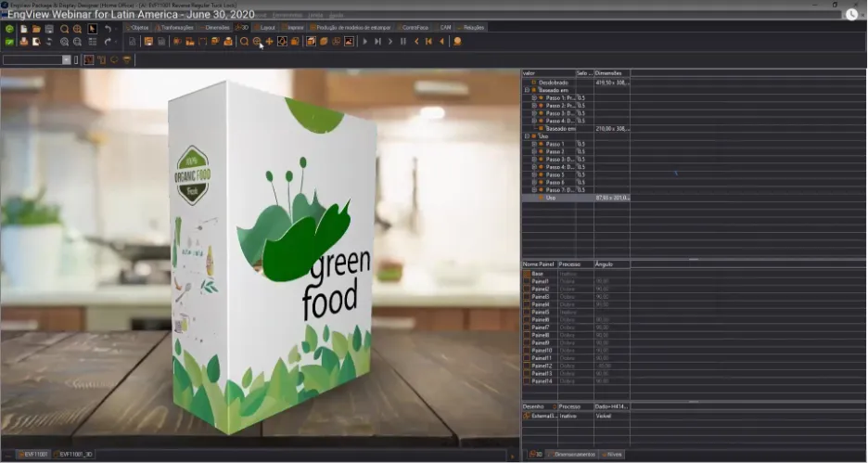Image resolution: width=868 pixels, height=463 pixels.
Task: Select the External3 drawing row
Action: 576,416
